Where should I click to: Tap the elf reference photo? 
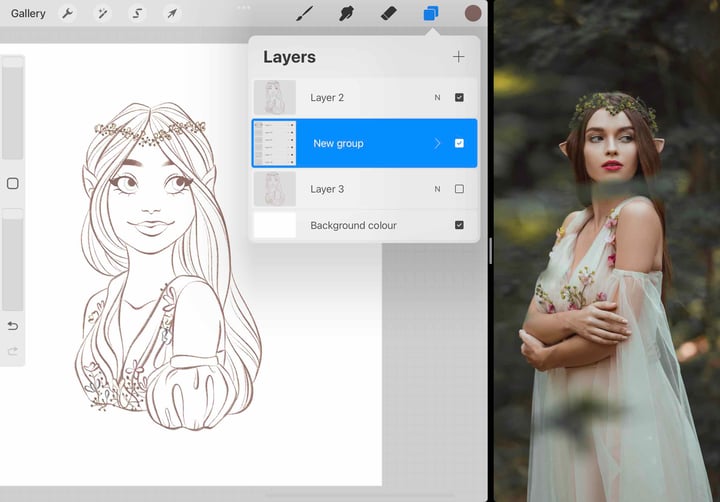(x=607, y=251)
